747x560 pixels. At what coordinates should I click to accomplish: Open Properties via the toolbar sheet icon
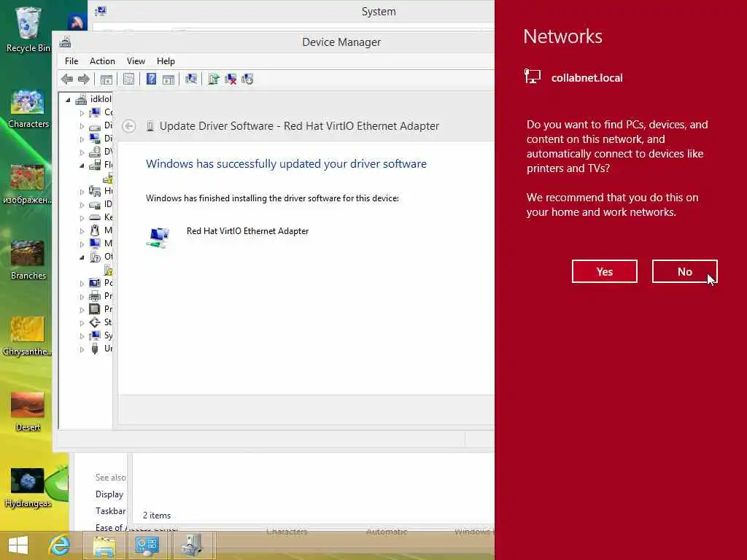(x=128, y=79)
